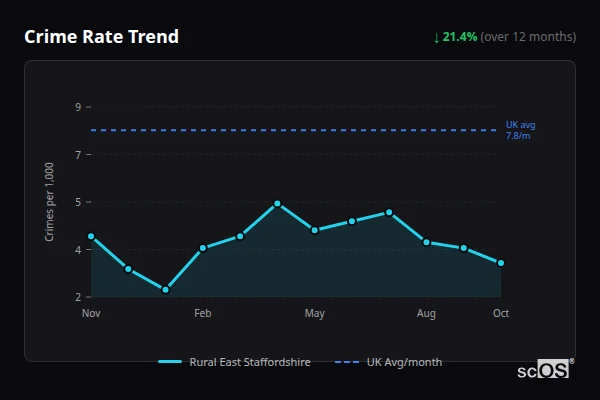Image resolution: width=600 pixels, height=400 pixels.
Task: Click the July data point marker
Action: [x=389, y=212]
